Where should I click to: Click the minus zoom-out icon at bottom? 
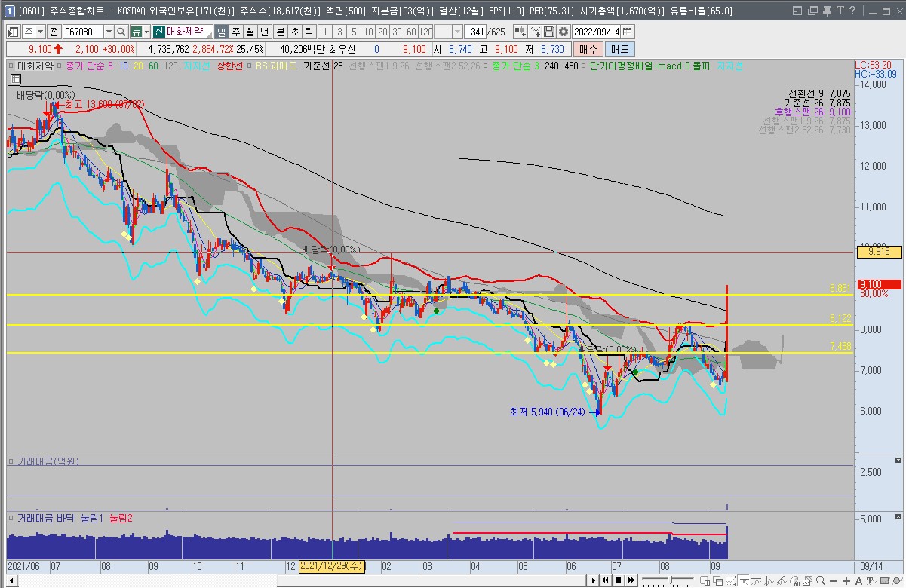tap(833, 581)
